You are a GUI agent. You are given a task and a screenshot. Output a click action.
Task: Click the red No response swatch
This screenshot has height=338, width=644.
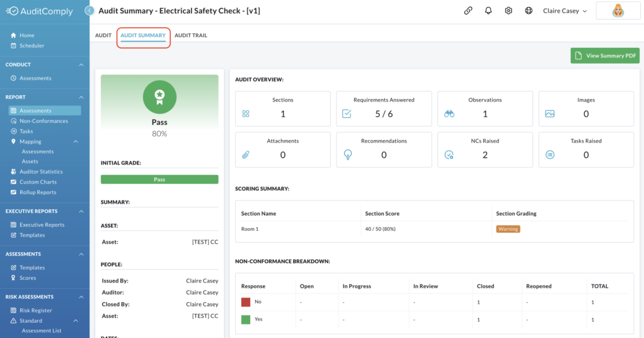246,302
